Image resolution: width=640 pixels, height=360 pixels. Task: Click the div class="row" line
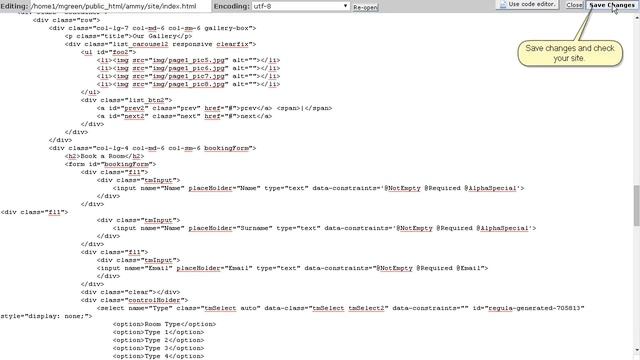(x=66, y=20)
